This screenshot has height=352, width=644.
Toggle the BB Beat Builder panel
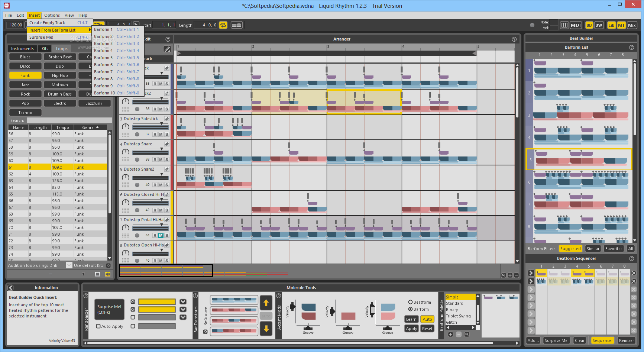click(x=589, y=25)
